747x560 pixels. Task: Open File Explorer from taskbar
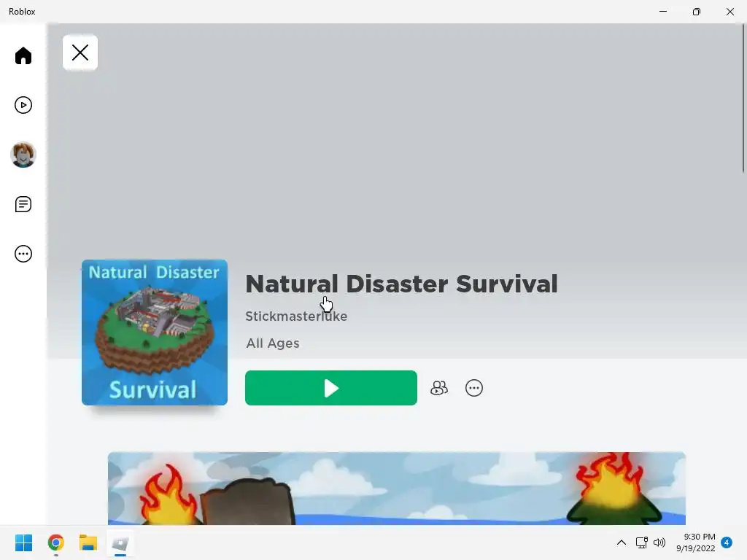[x=88, y=542]
